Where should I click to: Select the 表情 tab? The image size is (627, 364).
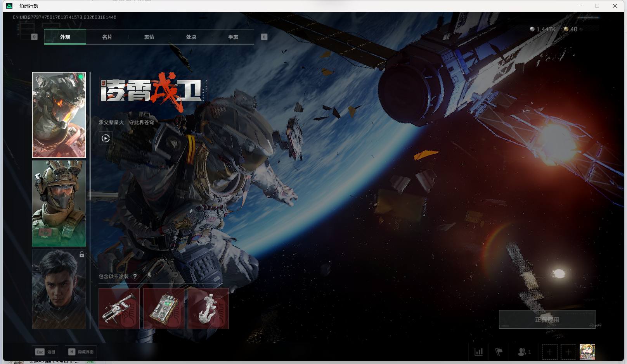149,37
